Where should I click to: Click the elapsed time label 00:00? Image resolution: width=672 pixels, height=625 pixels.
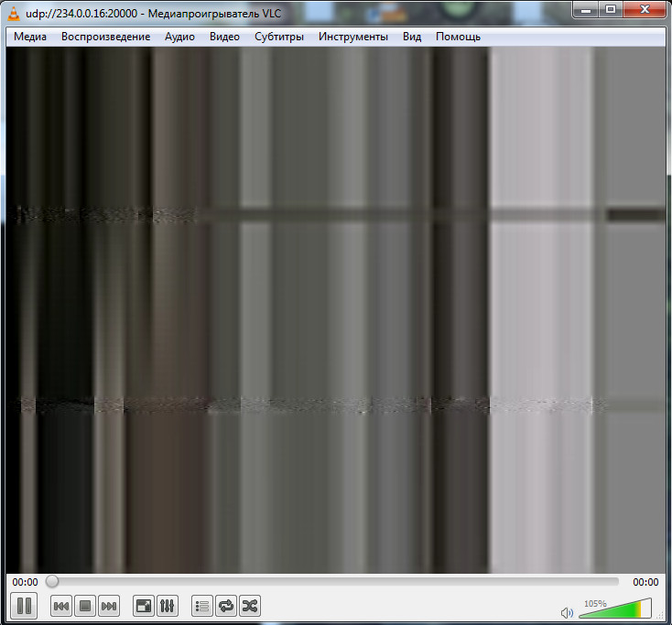pos(25,582)
